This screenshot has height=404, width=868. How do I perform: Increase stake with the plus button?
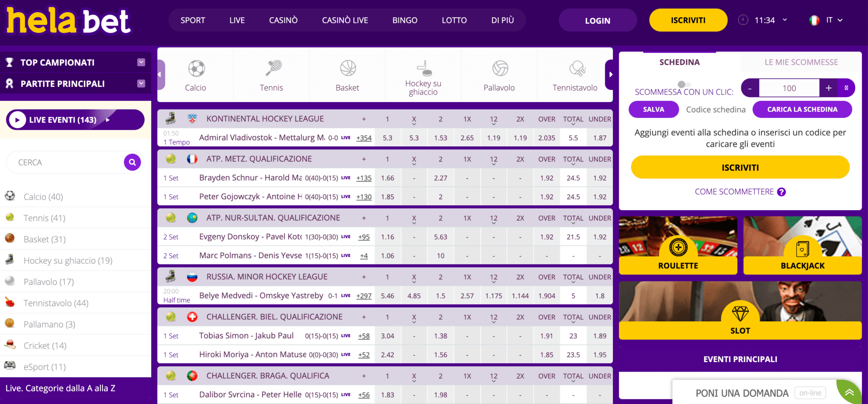(829, 88)
